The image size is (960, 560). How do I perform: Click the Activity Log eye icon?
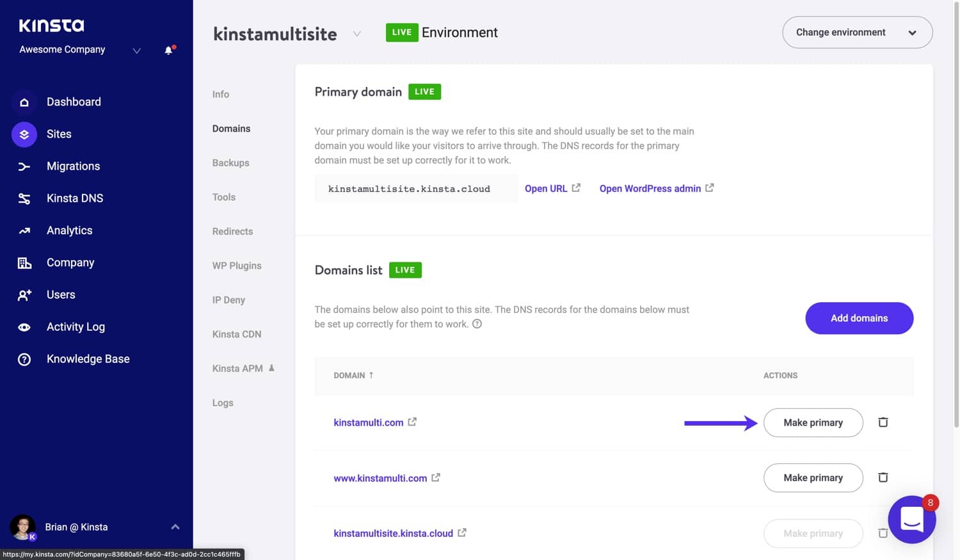tap(24, 327)
